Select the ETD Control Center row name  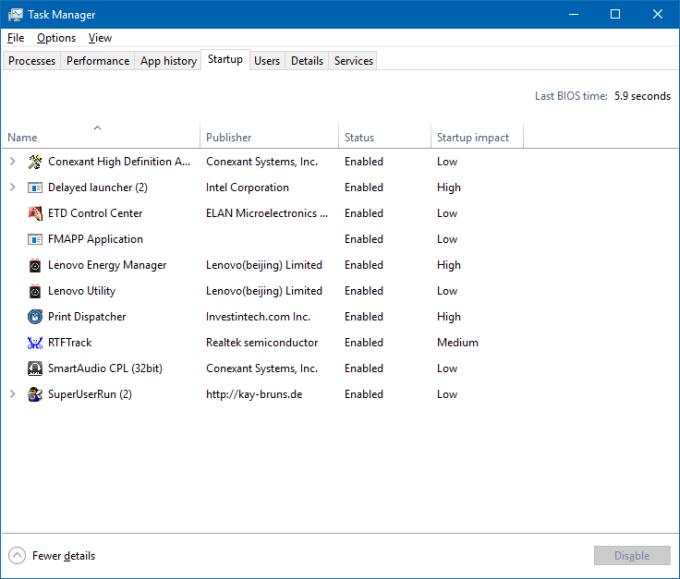click(x=95, y=213)
